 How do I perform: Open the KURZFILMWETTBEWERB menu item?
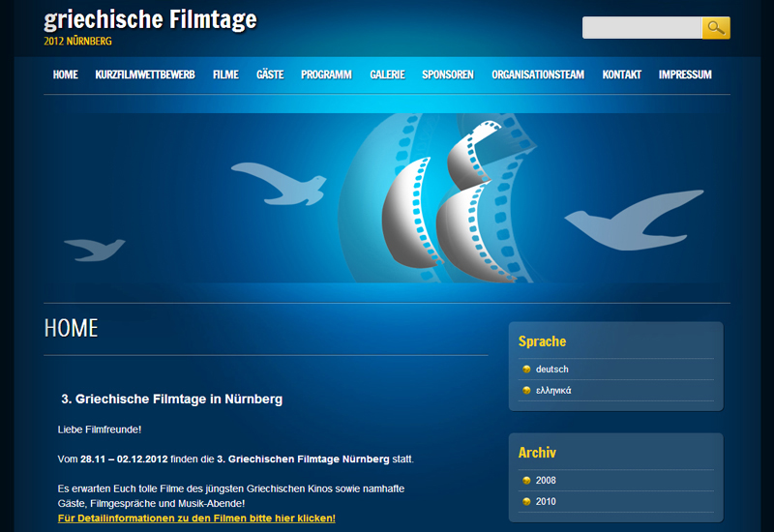145,74
